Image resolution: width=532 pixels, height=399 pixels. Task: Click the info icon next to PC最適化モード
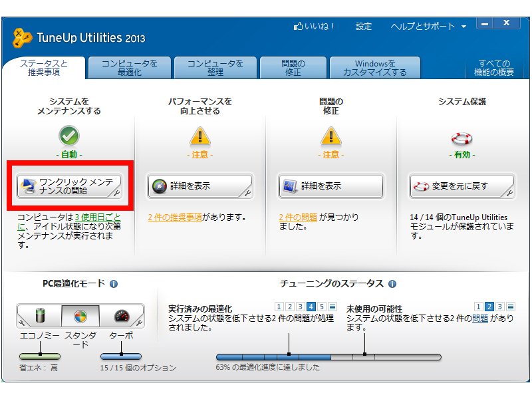[114, 284]
